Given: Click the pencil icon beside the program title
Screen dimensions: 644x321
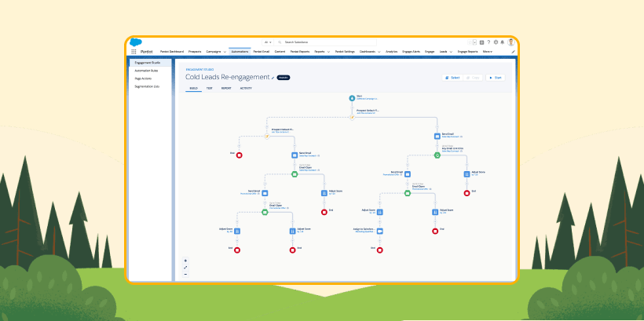Looking at the screenshot, I should [273, 78].
